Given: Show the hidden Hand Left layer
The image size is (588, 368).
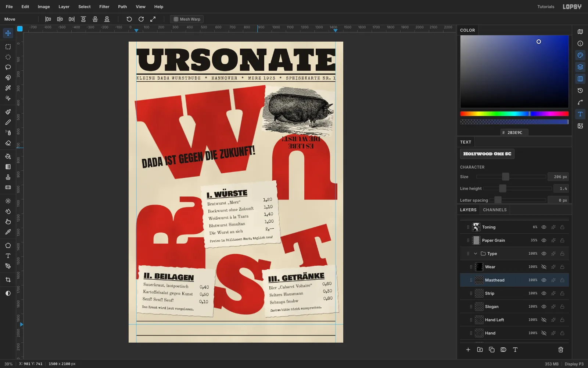Looking at the screenshot, I should point(544,320).
